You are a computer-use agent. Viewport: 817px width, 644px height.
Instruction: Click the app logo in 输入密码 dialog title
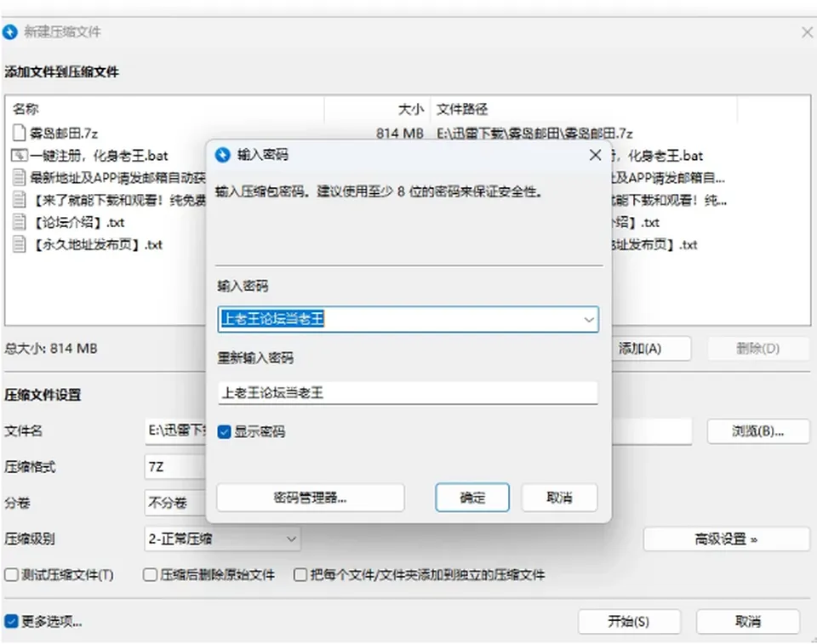[223, 155]
